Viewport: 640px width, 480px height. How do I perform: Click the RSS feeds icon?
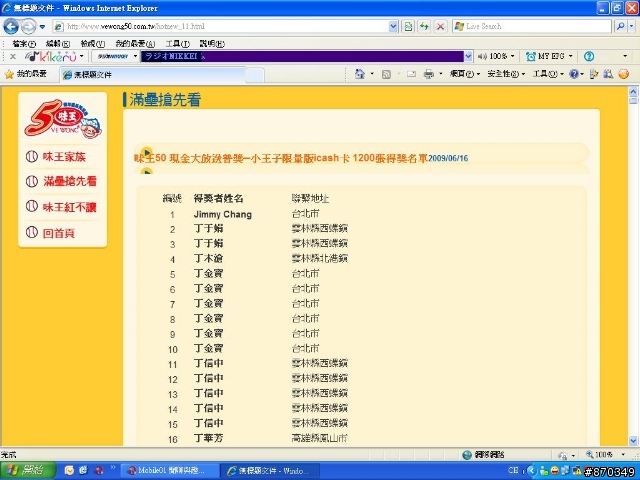(x=386, y=74)
